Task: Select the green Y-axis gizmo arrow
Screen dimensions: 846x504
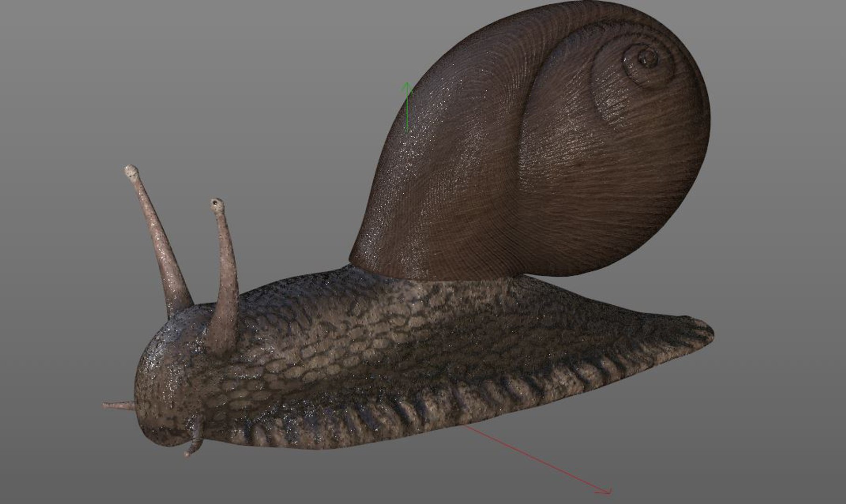Action: 407,107
